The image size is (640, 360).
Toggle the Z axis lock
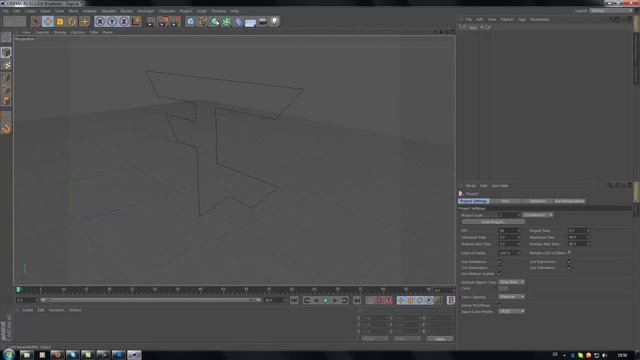pyautogui.click(x=124, y=21)
